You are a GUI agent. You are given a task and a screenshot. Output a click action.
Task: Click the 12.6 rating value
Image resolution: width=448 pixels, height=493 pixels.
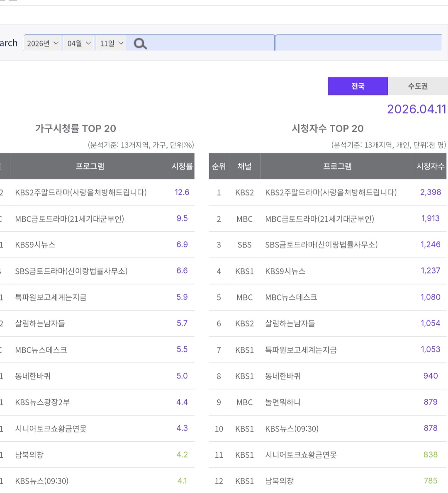pos(182,192)
